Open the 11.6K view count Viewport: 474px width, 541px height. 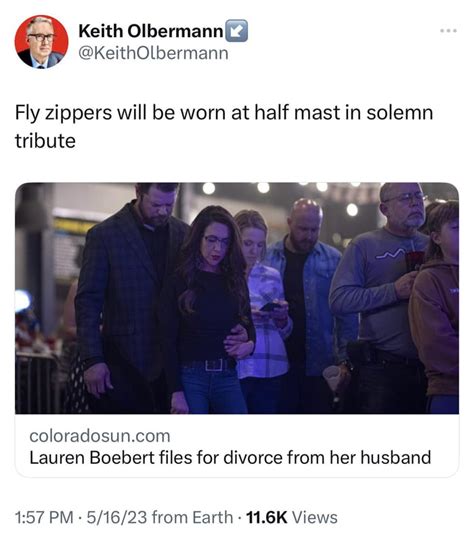[266, 518]
